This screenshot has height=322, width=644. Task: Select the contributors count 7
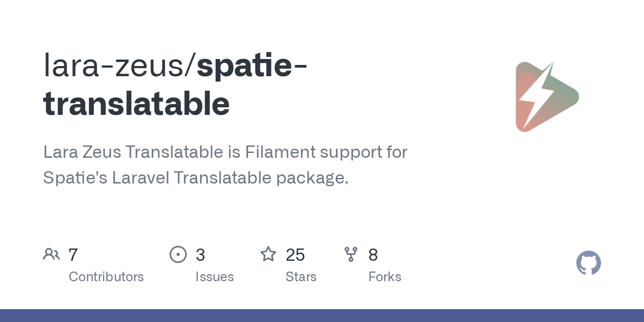(x=74, y=255)
